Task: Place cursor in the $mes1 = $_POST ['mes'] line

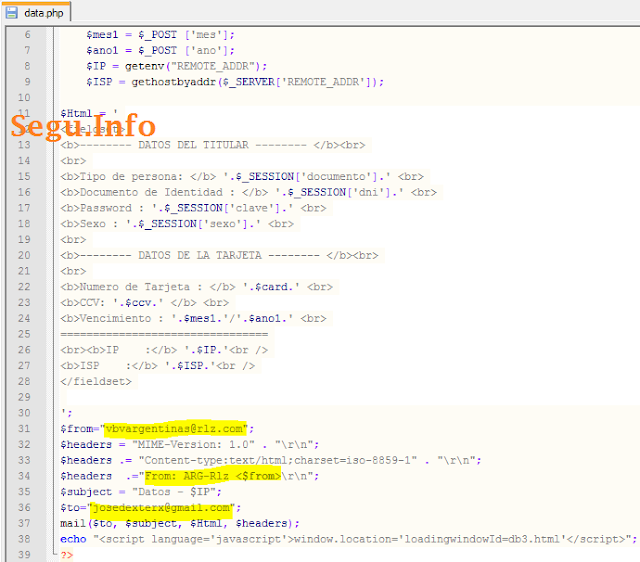Action: point(160,35)
